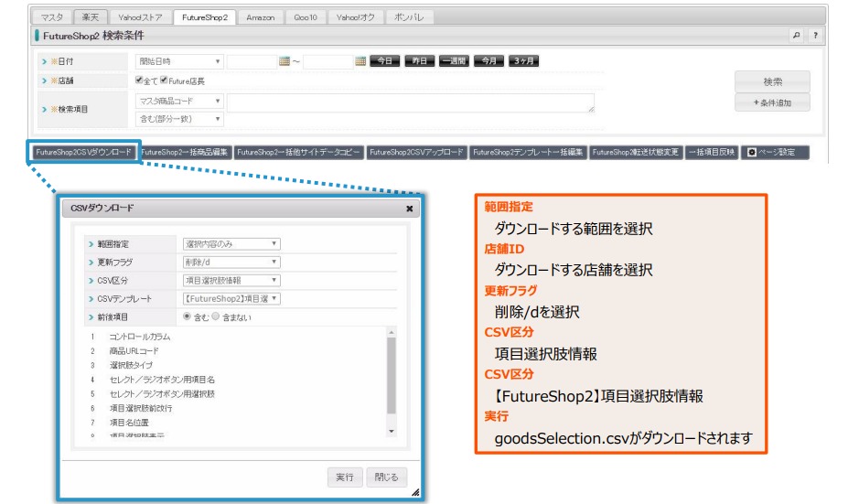Image resolution: width=848 pixels, height=504 pixels.
Task: Open the end date calendar picker
Action: tap(360, 61)
